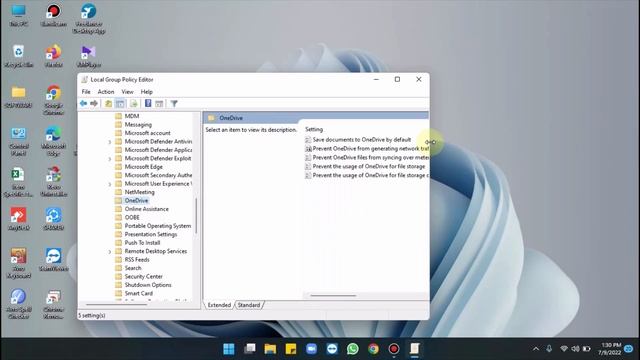
Task: Select last 'Prevent the usage of OneDrive' setting row
Action: pyautogui.click(x=367, y=176)
